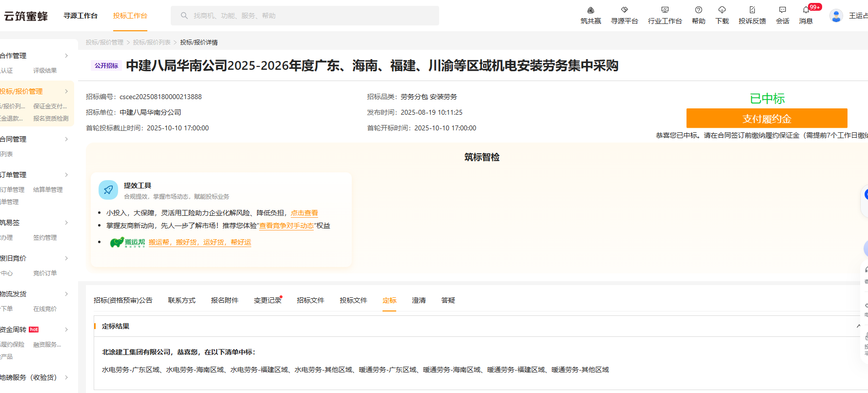Collapse the 投标/报价管理 sidebar section
The width and height of the screenshot is (868, 393).
[66, 91]
